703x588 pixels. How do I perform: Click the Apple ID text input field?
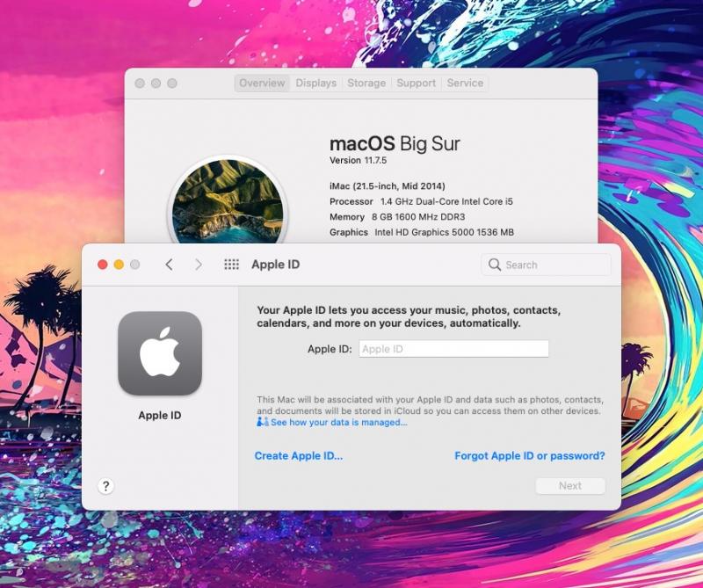[453, 349]
